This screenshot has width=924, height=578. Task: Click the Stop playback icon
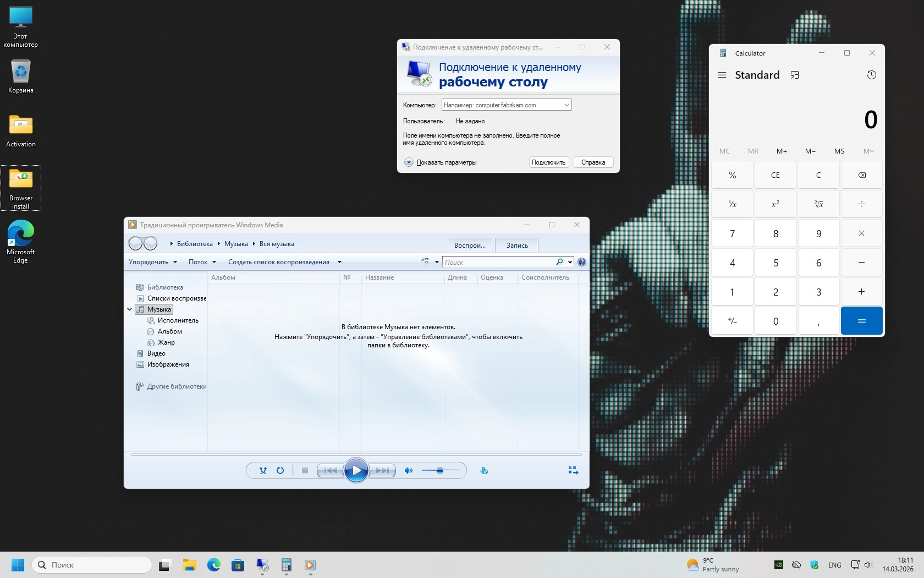click(305, 471)
